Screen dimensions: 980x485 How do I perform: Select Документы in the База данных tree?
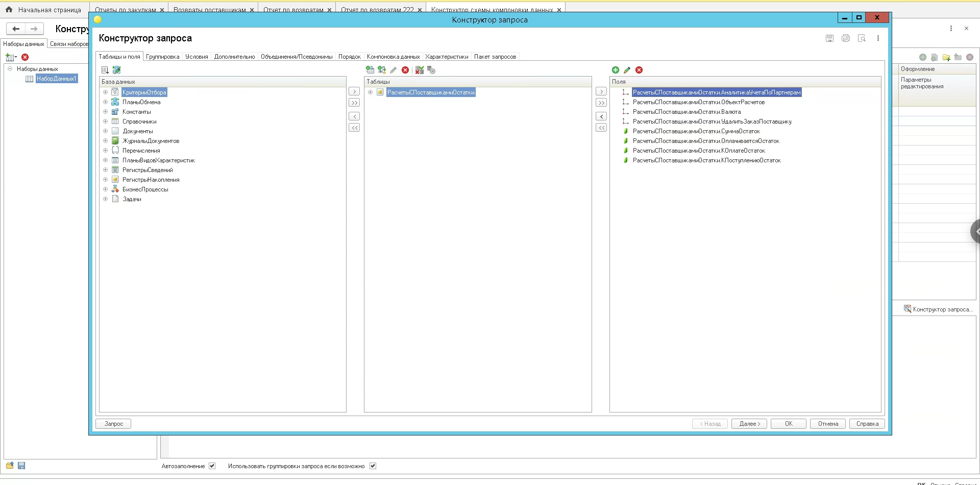pyautogui.click(x=137, y=131)
